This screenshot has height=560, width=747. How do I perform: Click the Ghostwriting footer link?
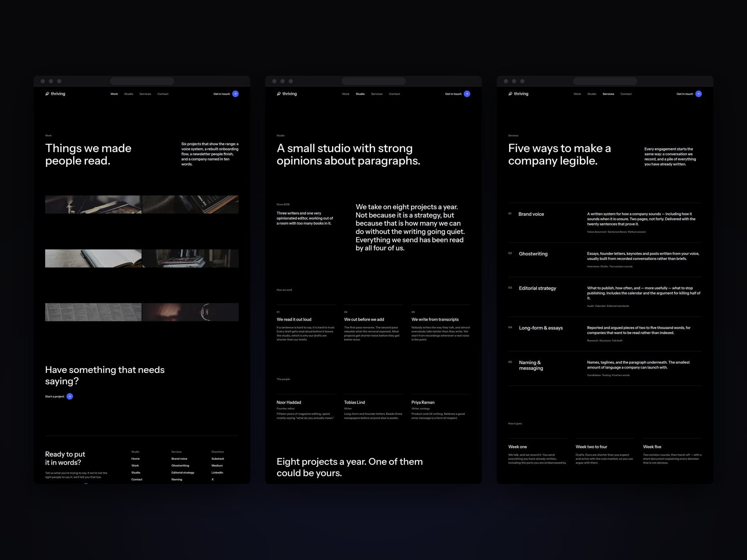pyautogui.click(x=180, y=466)
